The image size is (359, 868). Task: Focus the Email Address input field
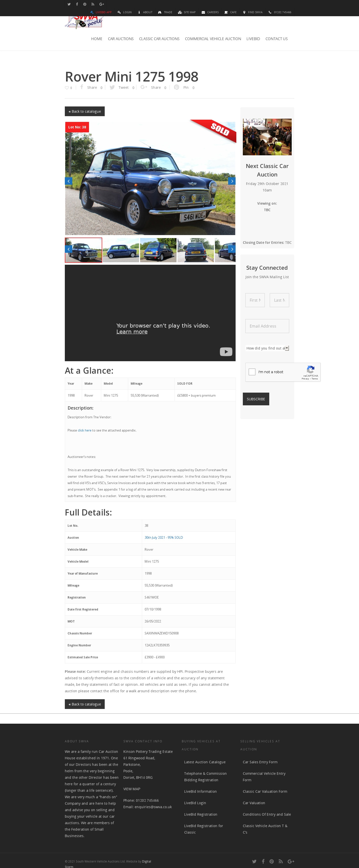[x=267, y=326]
